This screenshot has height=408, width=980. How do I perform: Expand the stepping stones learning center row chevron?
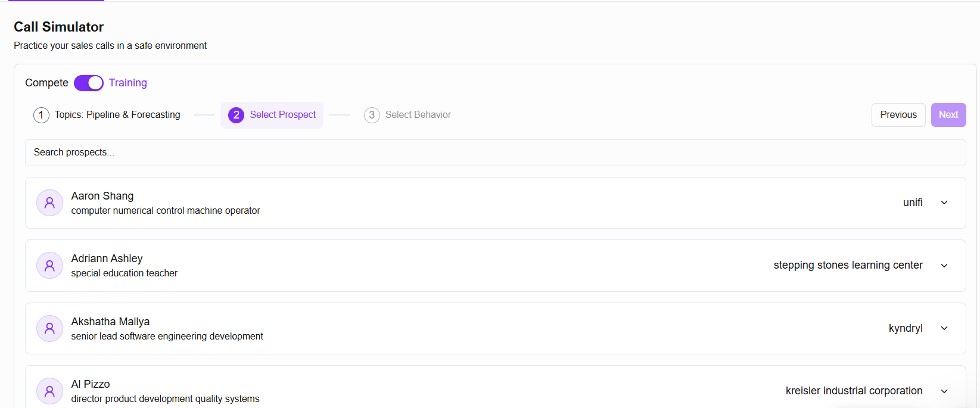tap(944, 266)
